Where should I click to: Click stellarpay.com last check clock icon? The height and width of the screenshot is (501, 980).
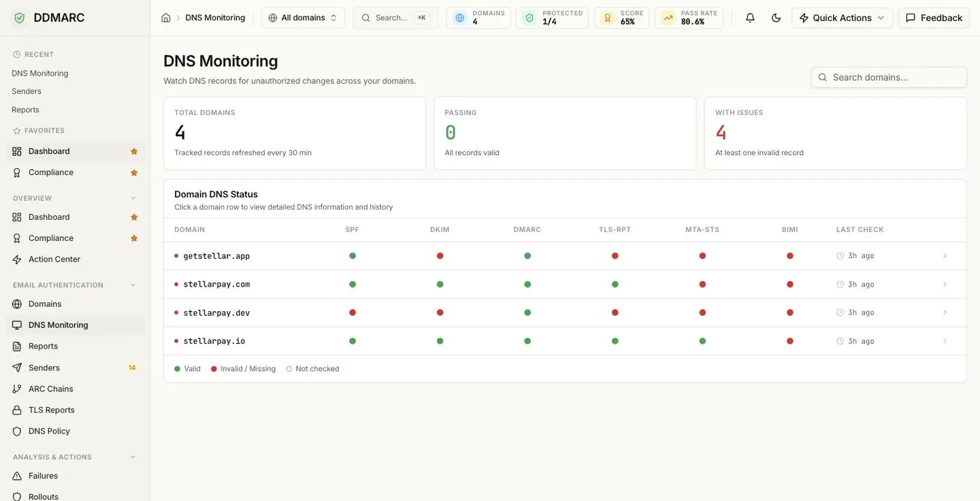[840, 285]
